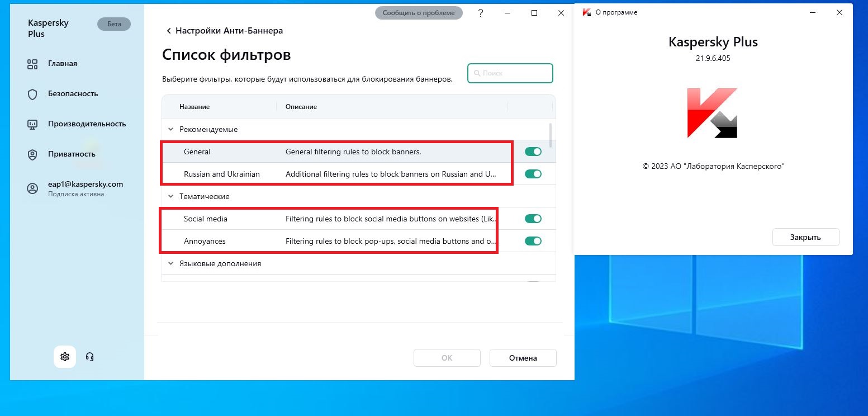Open the Безопасность shield icon
The image size is (868, 416).
(x=32, y=94)
